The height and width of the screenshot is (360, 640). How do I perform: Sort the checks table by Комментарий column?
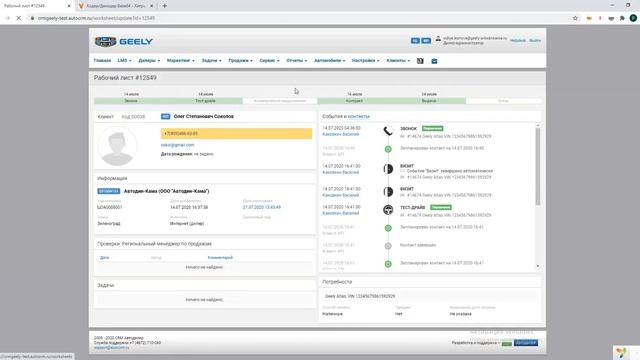(220, 258)
